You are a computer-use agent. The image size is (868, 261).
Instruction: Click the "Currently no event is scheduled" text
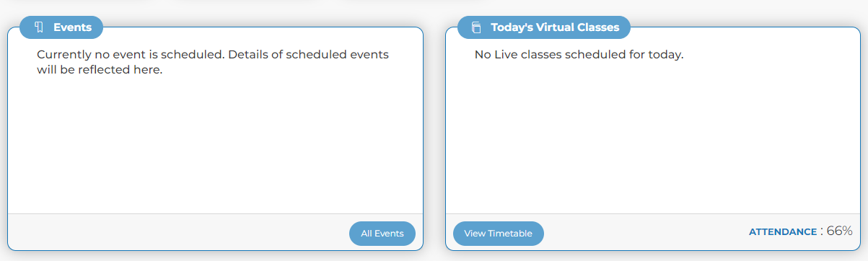click(129, 55)
